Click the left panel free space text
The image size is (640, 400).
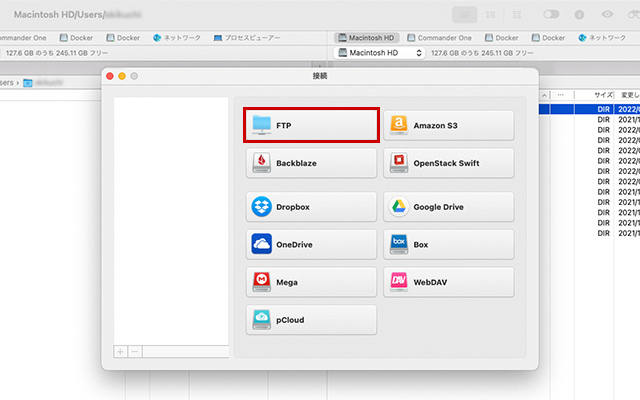point(57,53)
